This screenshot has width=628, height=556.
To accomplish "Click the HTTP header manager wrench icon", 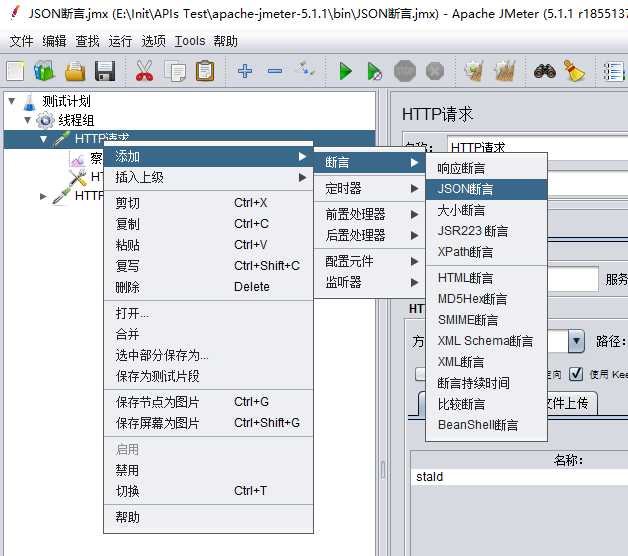I will tap(77, 177).
